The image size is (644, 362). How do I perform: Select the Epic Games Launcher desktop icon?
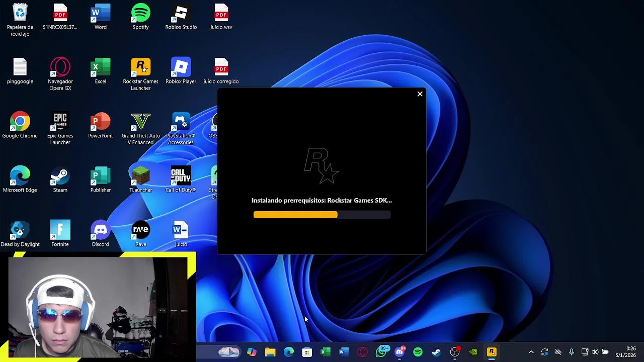tap(60, 128)
